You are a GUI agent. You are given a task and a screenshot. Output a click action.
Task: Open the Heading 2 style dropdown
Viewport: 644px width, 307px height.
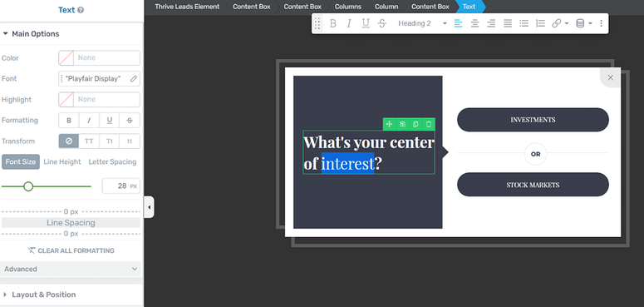pos(422,23)
